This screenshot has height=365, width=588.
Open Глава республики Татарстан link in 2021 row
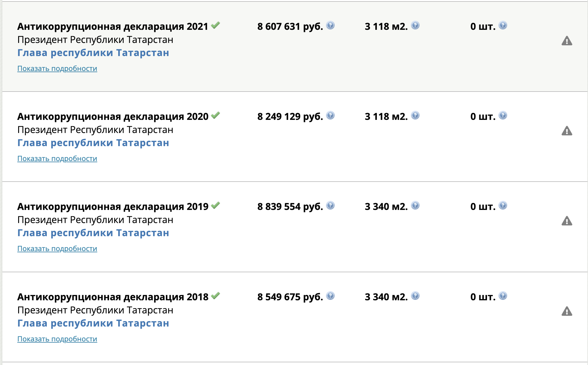pyautogui.click(x=93, y=53)
